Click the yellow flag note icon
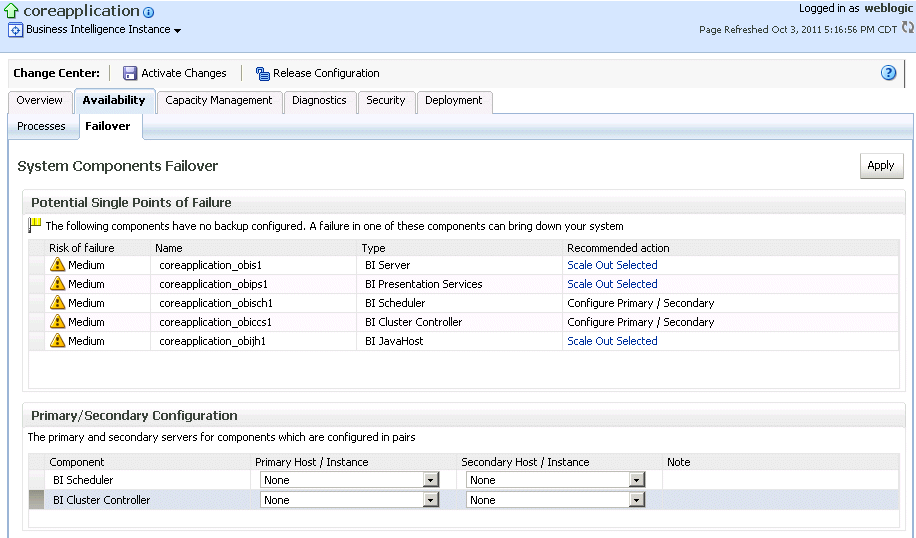This screenshot has height=538, width=916. tap(35, 225)
